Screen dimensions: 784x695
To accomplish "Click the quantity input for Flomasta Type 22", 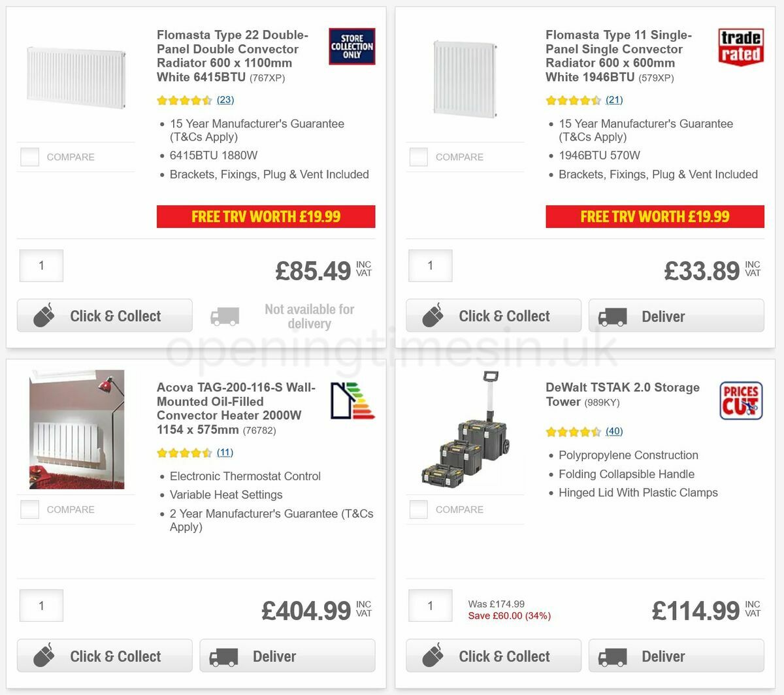I will coord(41,265).
